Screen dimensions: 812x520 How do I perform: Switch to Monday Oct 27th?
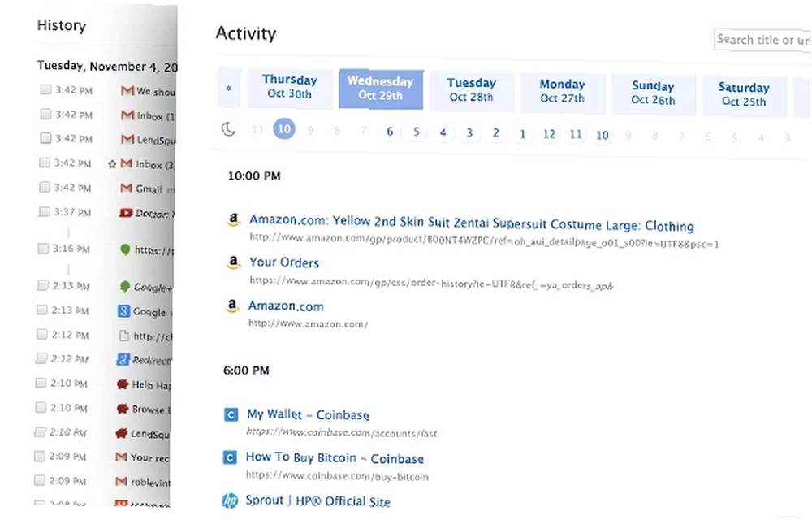(563, 92)
